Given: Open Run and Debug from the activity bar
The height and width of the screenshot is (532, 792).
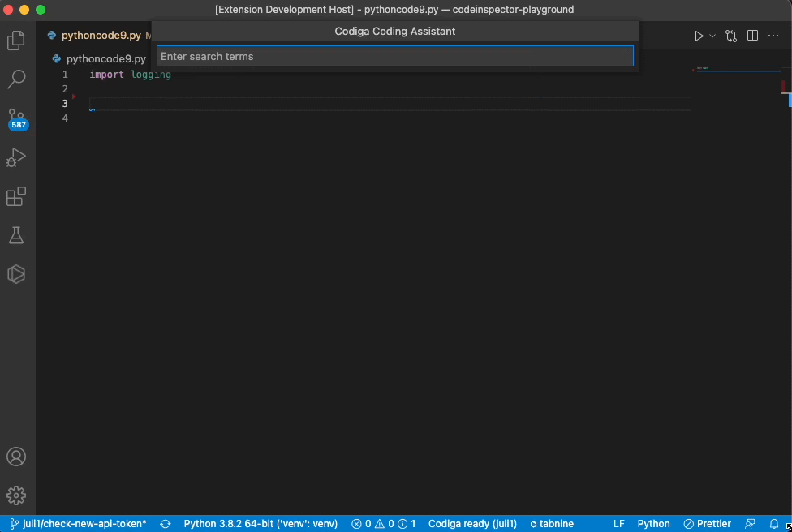Looking at the screenshot, I should click(18, 157).
